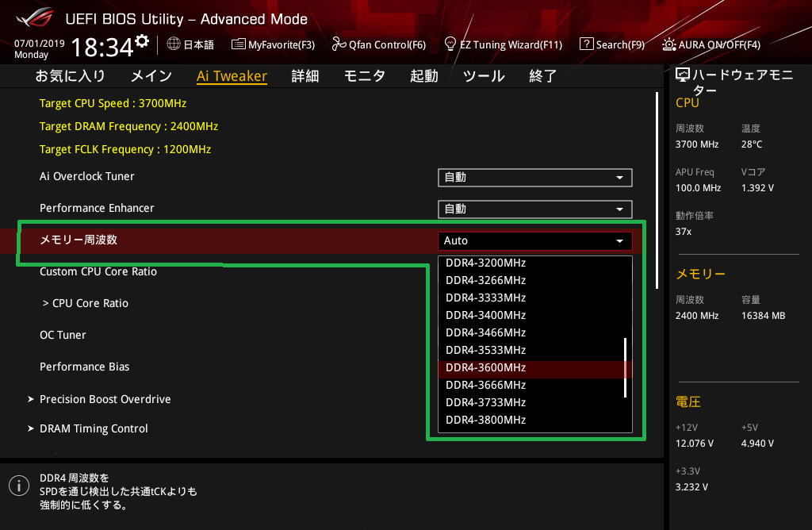The height and width of the screenshot is (530, 812).
Task: Click the globe language icon
Action: point(174,44)
